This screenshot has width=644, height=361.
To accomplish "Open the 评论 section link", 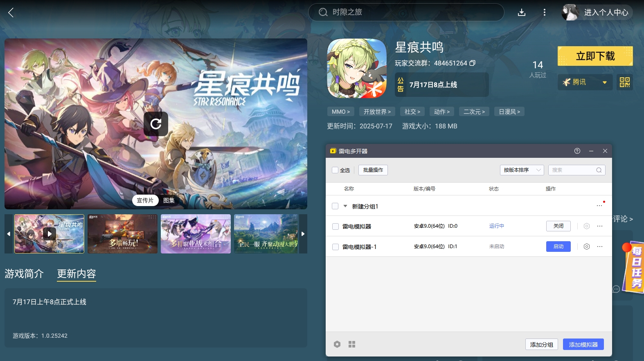I will tap(623, 219).
